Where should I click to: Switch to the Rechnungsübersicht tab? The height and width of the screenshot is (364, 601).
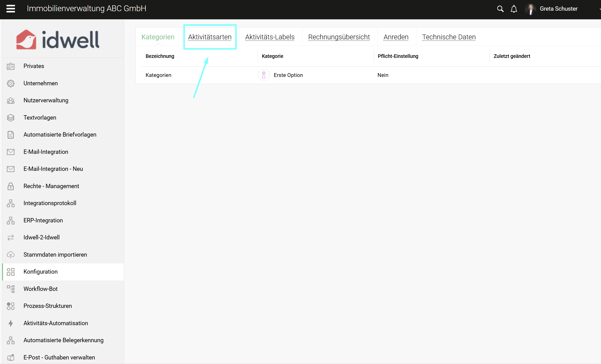(x=339, y=37)
